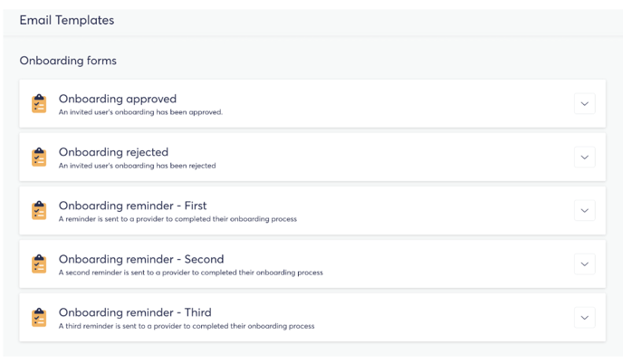This screenshot has height=364, width=623.
Task: Click the clipboard icon for Onboarding approved
Action: point(39,104)
